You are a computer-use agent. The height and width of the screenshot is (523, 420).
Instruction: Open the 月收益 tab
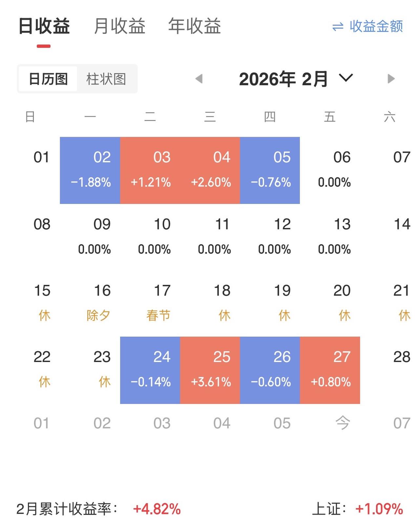click(x=119, y=26)
